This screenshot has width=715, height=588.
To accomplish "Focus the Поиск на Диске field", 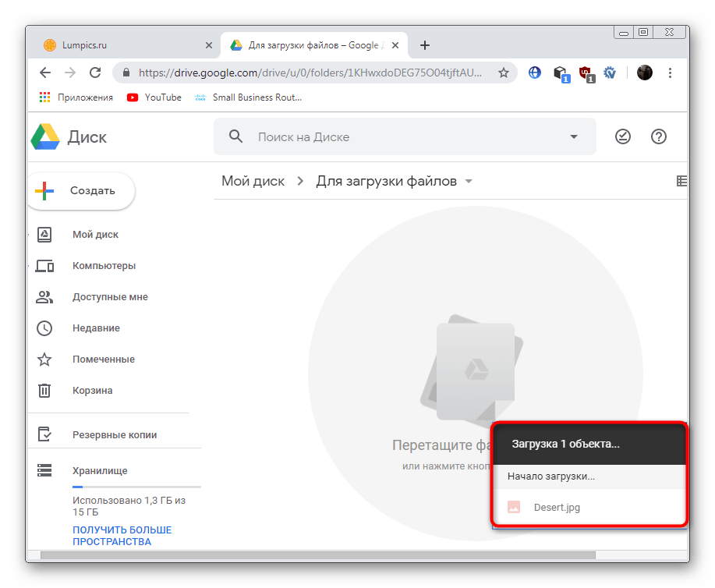I will (x=405, y=136).
